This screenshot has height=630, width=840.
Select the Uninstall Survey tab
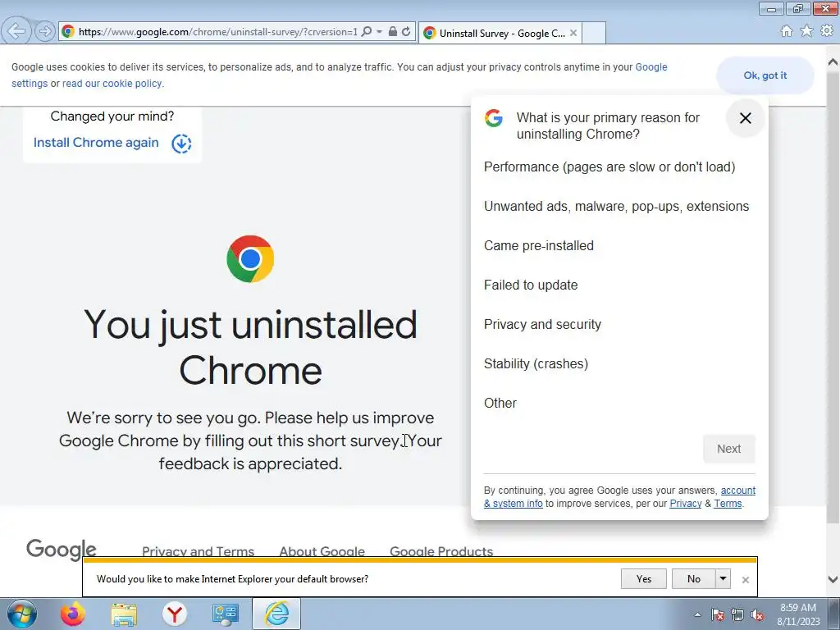tap(500, 33)
